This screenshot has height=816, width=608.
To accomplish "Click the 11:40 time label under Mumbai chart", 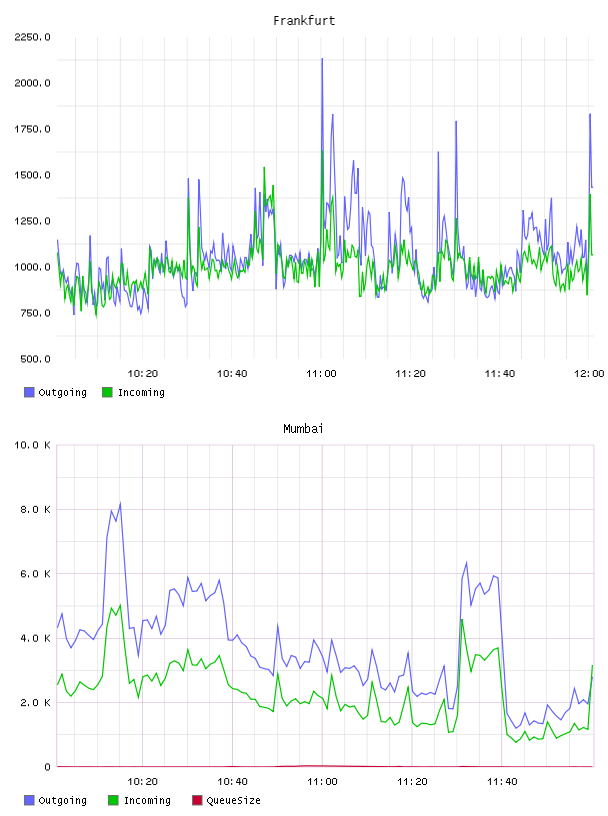I will [502, 782].
